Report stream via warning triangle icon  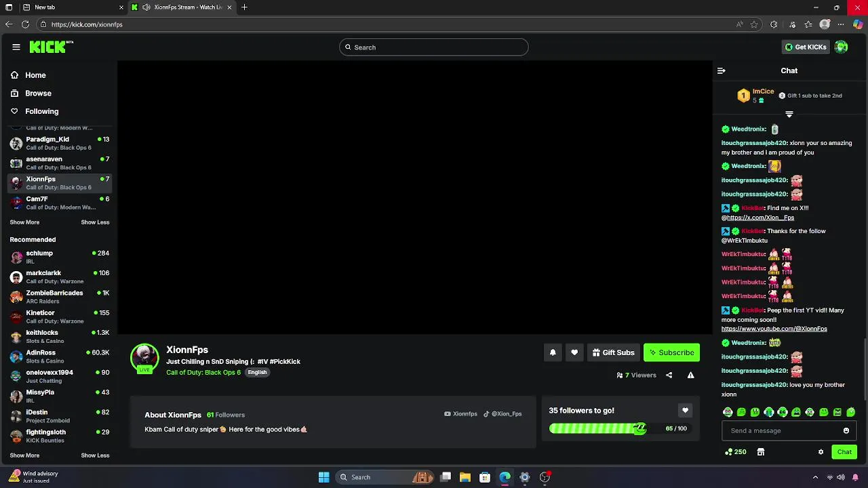pos(690,375)
